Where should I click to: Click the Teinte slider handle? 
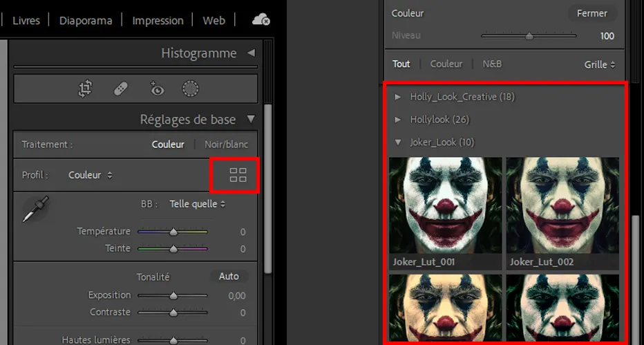[x=173, y=249]
